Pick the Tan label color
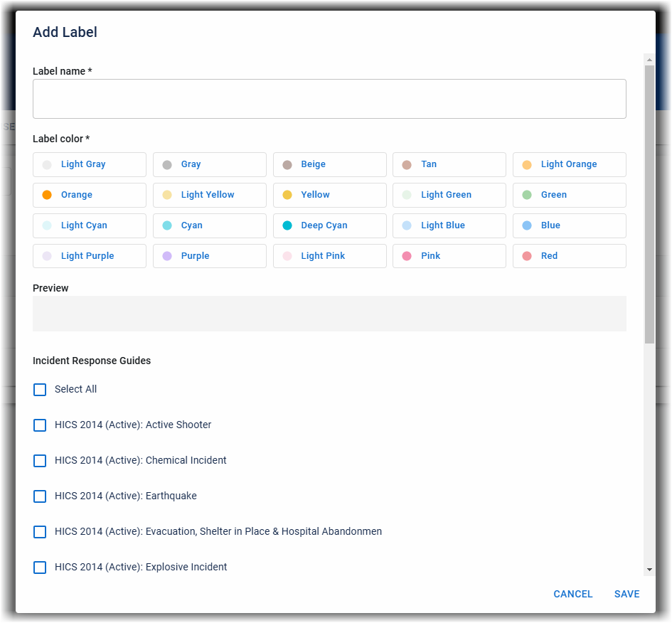Image resolution: width=672 pixels, height=623 pixels. pyautogui.click(x=449, y=164)
